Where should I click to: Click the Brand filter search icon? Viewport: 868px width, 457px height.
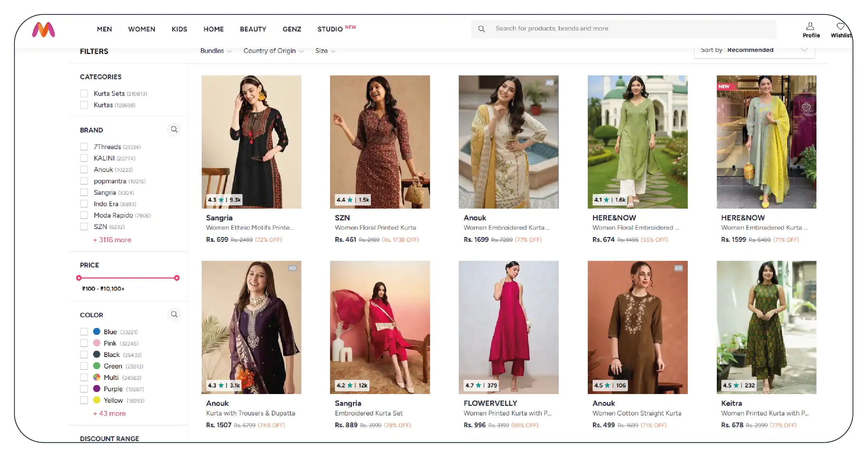point(174,129)
